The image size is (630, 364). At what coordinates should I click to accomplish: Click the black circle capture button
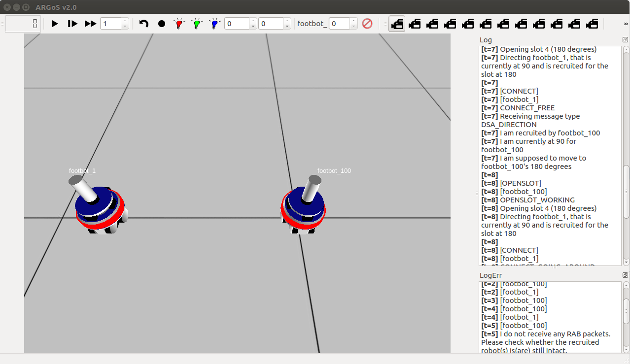pos(162,24)
